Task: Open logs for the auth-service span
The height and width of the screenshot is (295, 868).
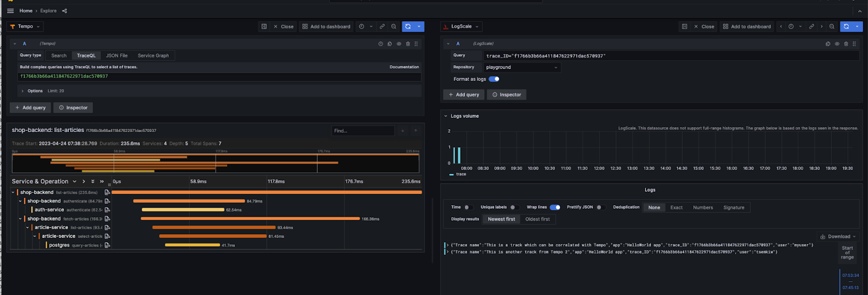Action: [107, 210]
